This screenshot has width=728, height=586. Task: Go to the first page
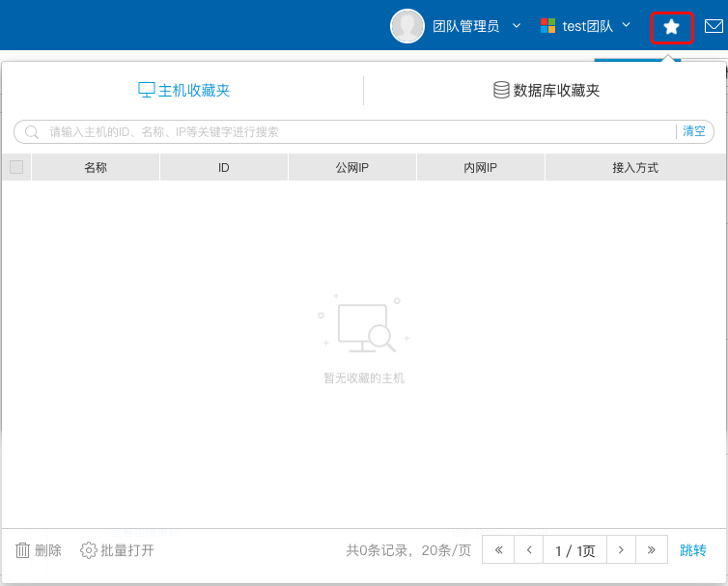click(x=498, y=550)
